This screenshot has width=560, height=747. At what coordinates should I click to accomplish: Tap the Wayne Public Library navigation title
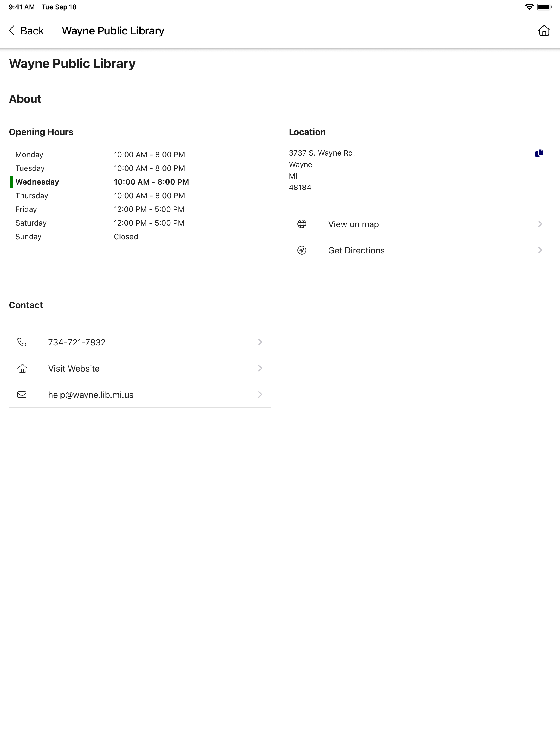tap(113, 31)
